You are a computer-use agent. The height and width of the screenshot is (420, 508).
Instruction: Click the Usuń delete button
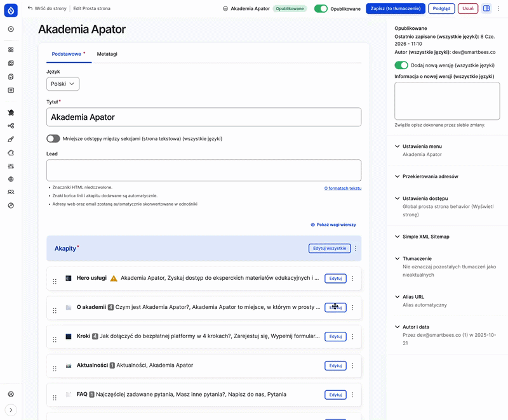pos(468,8)
